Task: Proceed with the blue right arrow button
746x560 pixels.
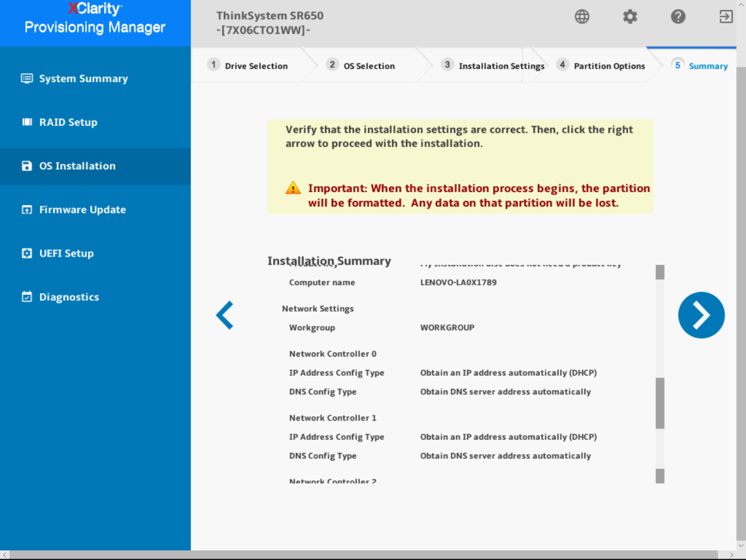Action: click(701, 315)
